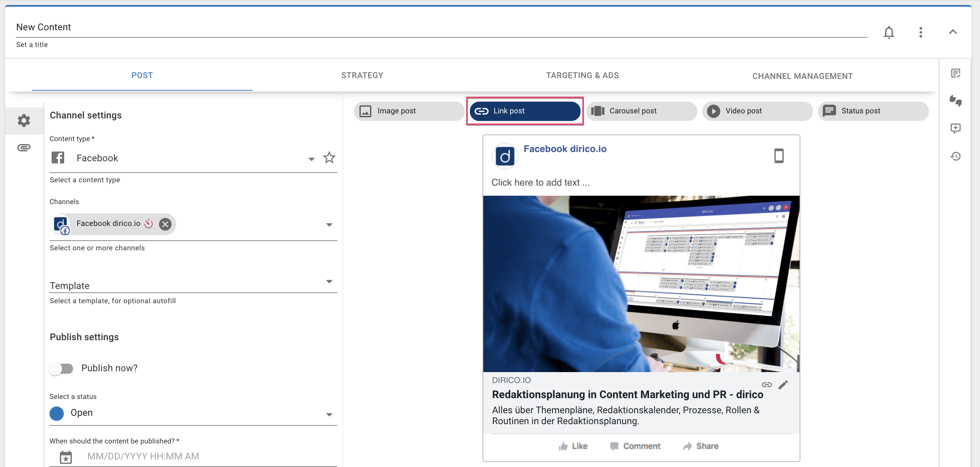Screen dimensions: 980x467
Task: Click the Share button in preview
Action: [701, 446]
